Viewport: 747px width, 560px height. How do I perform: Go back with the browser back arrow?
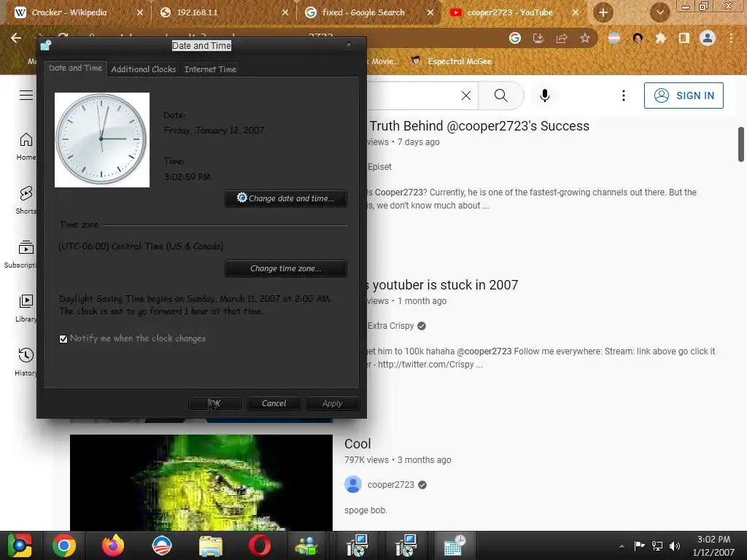point(16,38)
